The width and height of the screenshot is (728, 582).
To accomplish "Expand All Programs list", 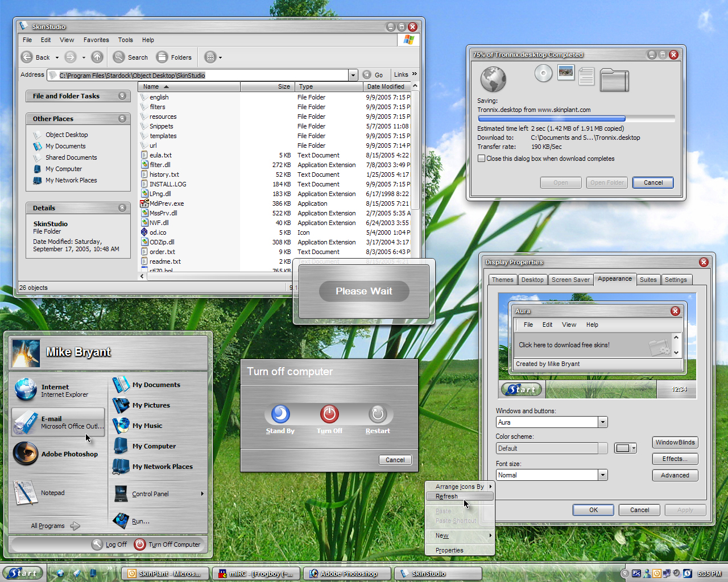I will (x=55, y=526).
